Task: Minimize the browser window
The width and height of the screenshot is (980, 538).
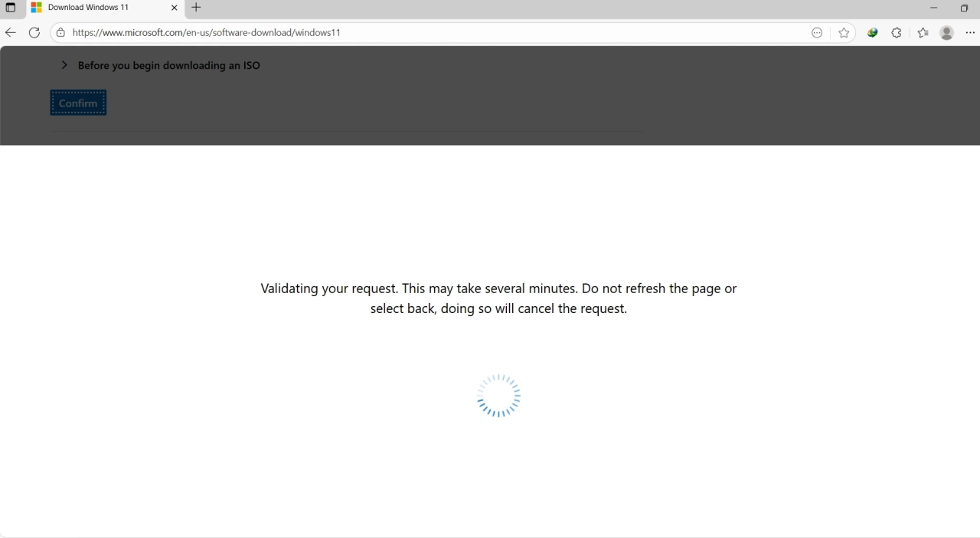Action: (933, 8)
